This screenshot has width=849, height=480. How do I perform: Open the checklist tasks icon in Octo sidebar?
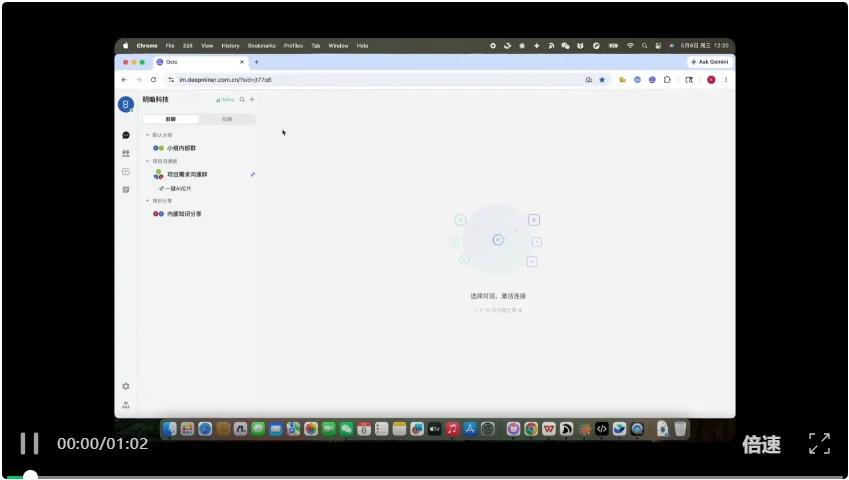coord(126,172)
